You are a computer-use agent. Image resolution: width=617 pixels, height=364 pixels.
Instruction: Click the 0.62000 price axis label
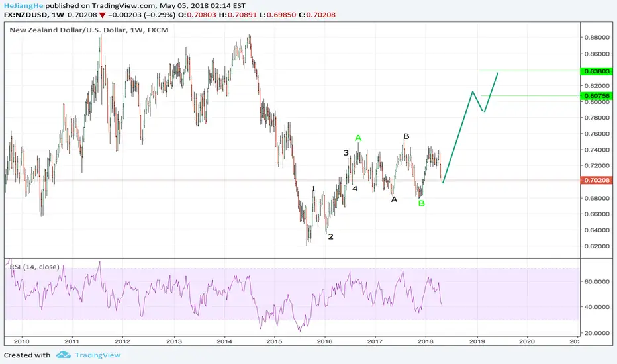tap(597, 246)
